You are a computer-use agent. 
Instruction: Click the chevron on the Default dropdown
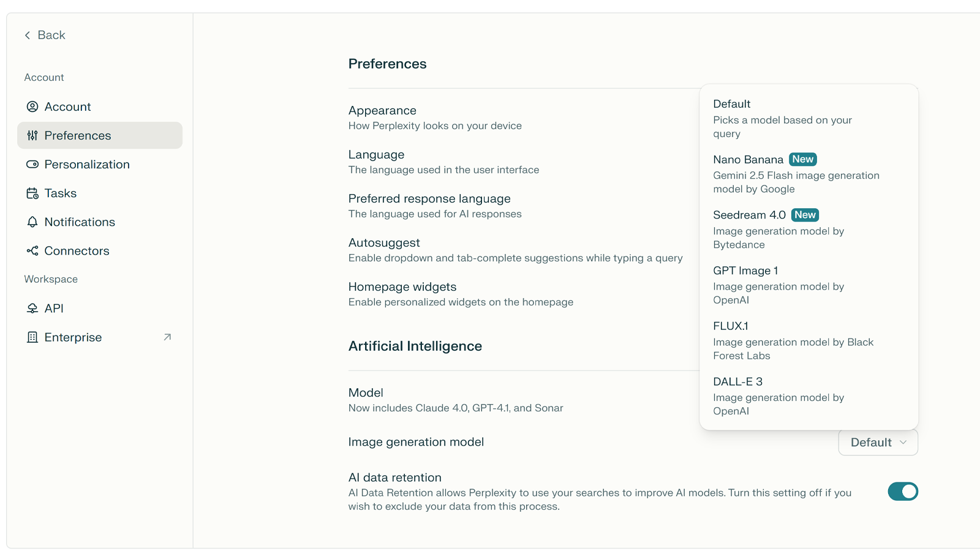(x=903, y=443)
